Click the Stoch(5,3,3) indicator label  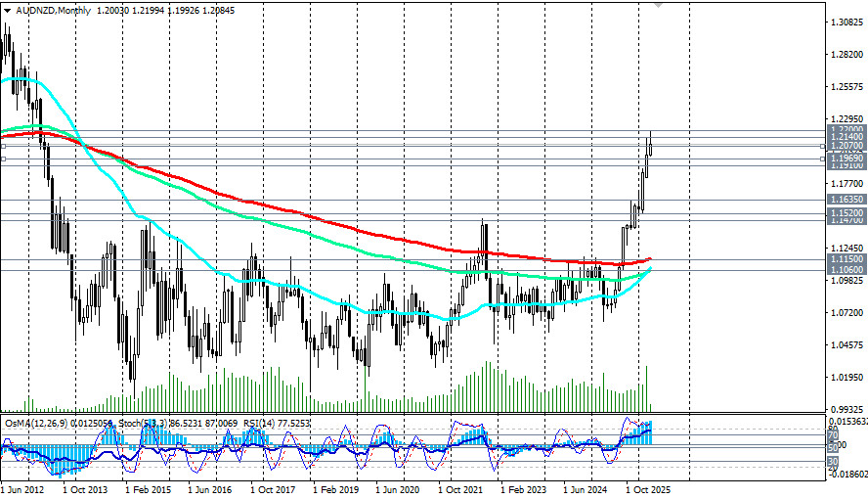pyautogui.click(x=145, y=423)
